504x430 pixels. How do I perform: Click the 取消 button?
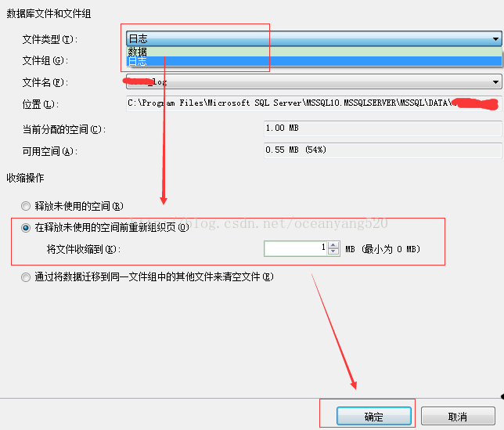click(x=458, y=416)
